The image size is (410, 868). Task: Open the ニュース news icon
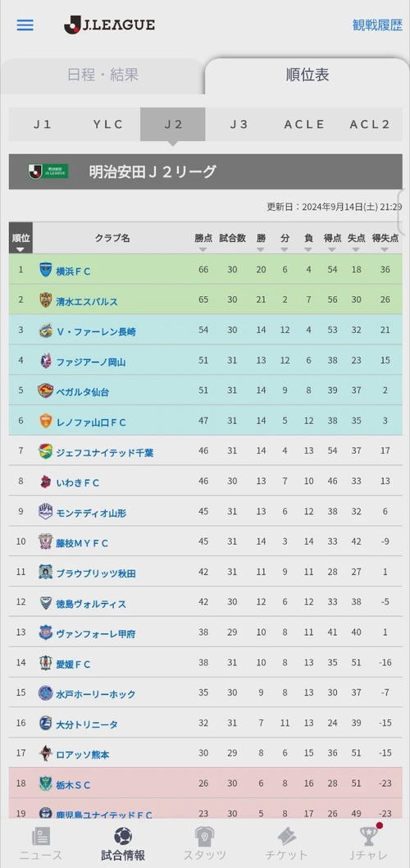(x=41, y=837)
